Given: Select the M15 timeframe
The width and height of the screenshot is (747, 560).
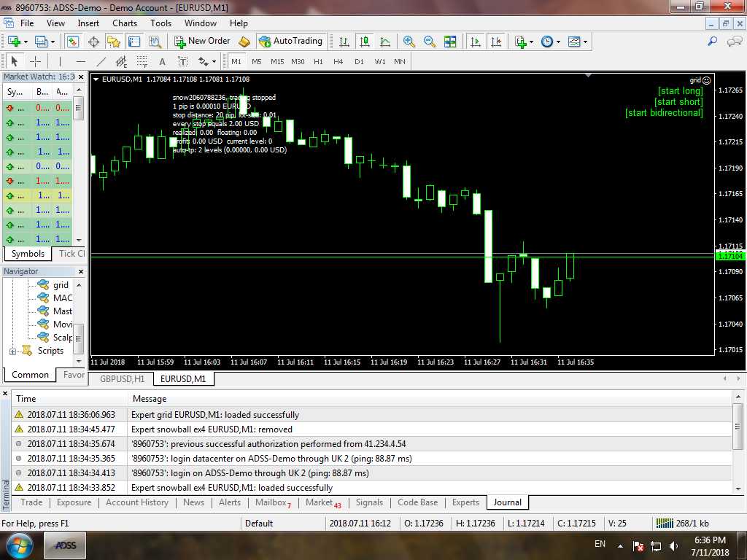Looking at the screenshot, I should [277, 61].
